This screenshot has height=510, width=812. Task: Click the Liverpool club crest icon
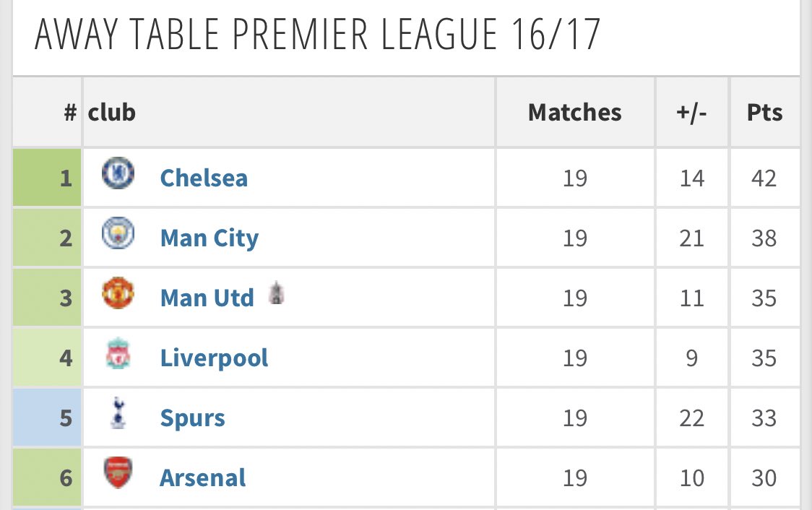[x=118, y=353]
